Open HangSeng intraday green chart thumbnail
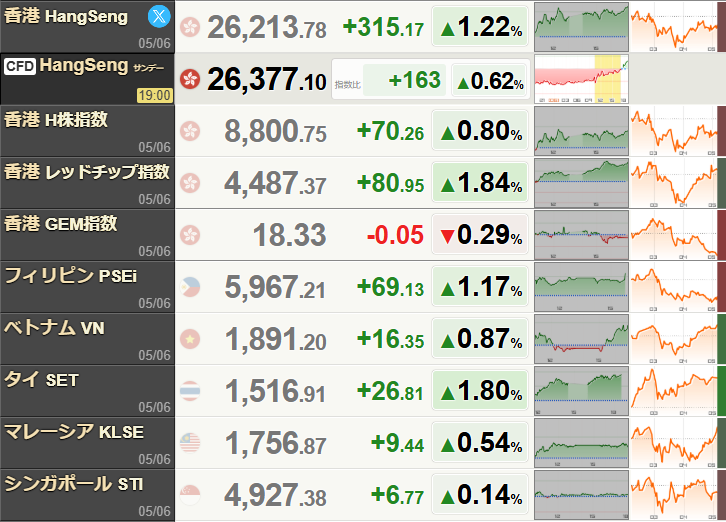 pyautogui.click(x=582, y=26)
